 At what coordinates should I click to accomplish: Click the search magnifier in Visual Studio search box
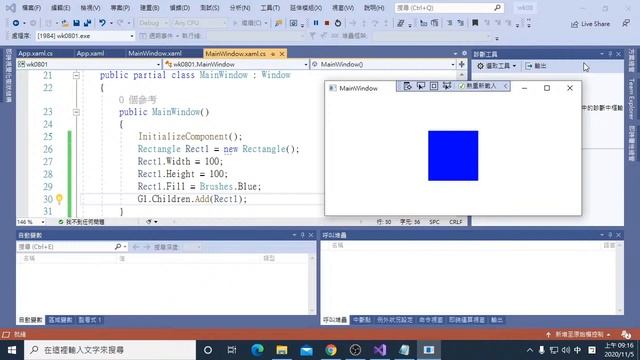pyautogui.click(x=497, y=8)
